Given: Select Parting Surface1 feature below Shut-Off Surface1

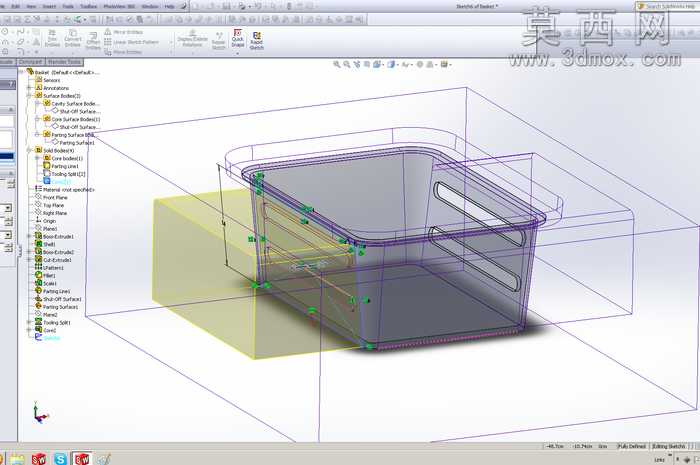Looking at the screenshot, I should click(57, 307).
